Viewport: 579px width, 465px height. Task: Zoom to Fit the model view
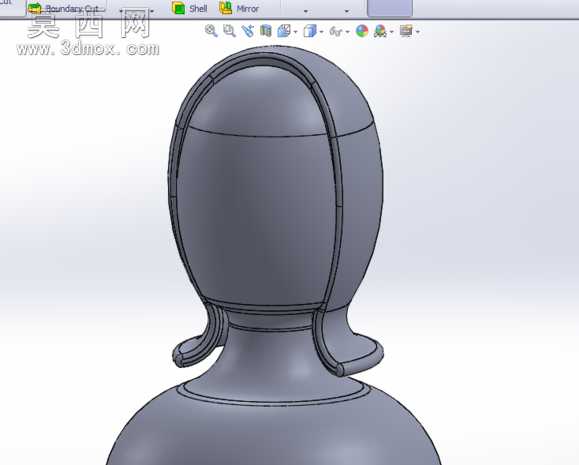211,31
